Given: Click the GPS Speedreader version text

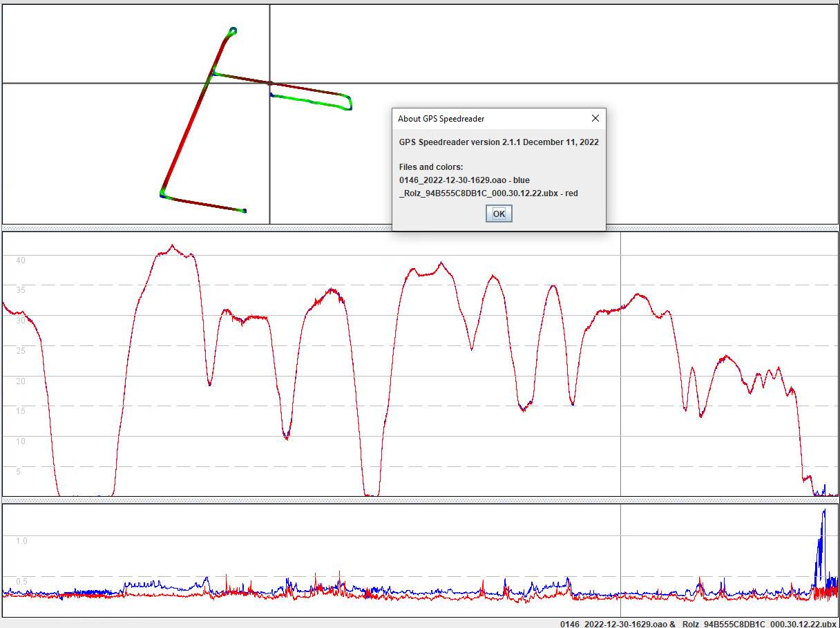Looking at the screenshot, I should point(499,142).
